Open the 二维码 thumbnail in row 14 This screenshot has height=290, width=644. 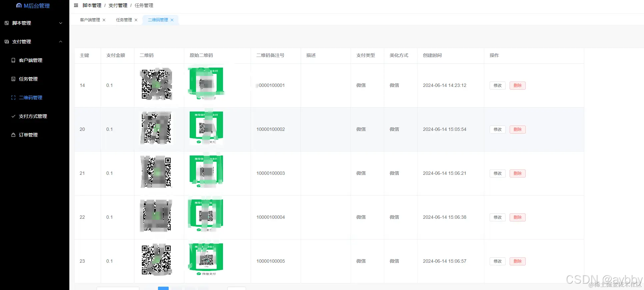coord(156,85)
